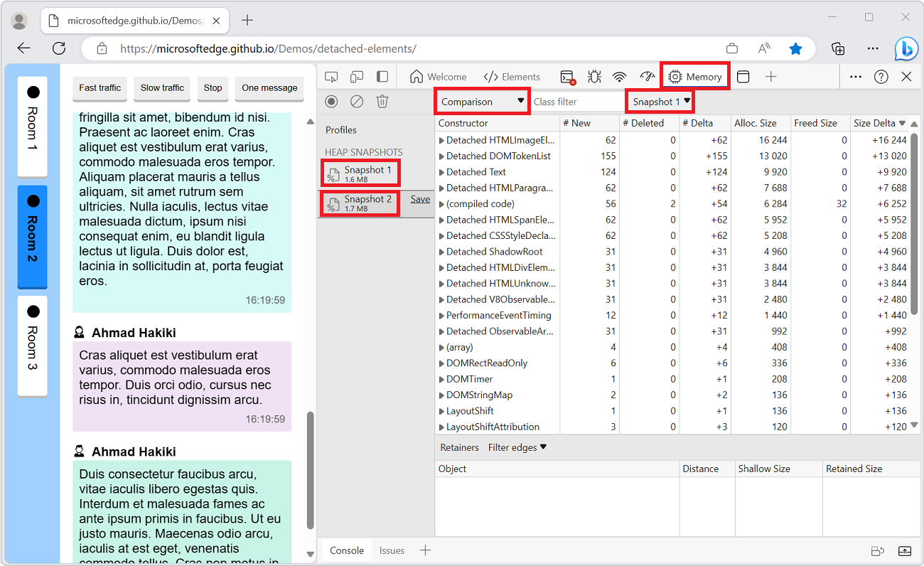Screen dimensions: 924x566
Task: Expand Detached HTMLImageElement row
Action: (441, 141)
